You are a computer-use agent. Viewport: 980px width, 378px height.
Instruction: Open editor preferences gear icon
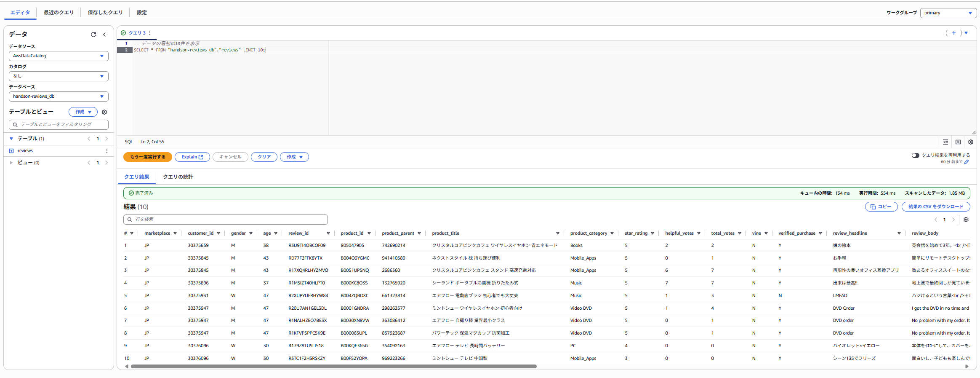pyautogui.click(x=971, y=142)
